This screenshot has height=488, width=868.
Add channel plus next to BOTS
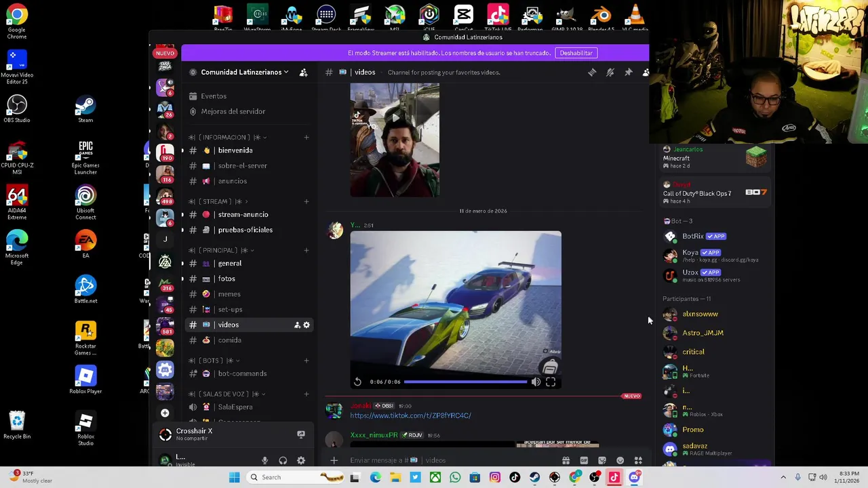(307, 361)
